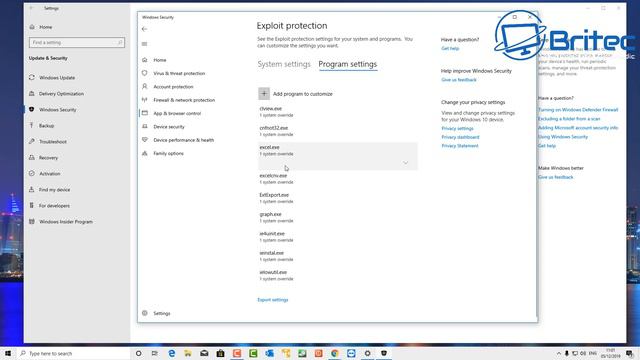Image resolution: width=640 pixels, height=360 pixels.
Task: Open Home in Windows Security sidebar
Action: [160, 60]
